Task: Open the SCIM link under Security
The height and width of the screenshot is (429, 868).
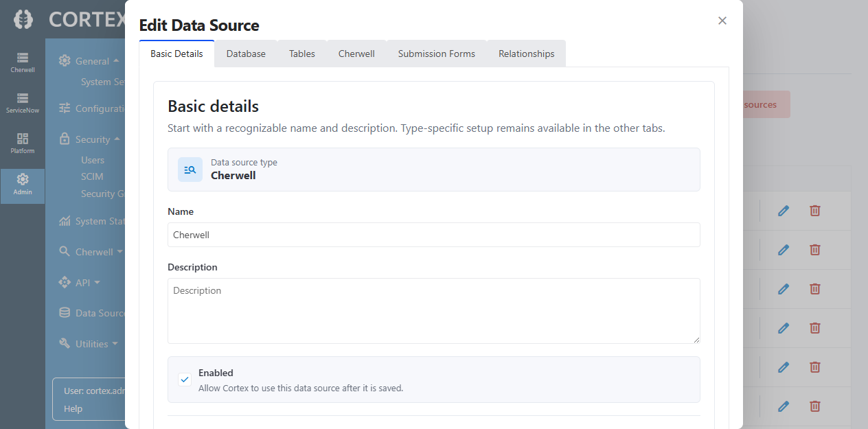Action: tap(92, 176)
